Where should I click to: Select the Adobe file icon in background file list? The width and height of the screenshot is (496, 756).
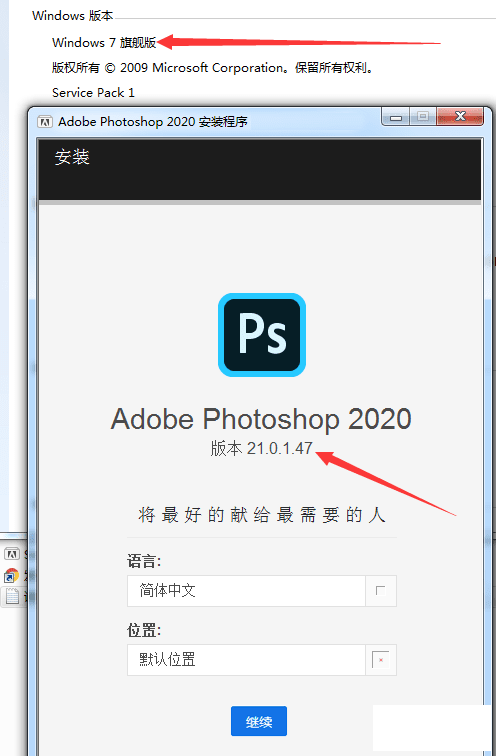click(12, 554)
